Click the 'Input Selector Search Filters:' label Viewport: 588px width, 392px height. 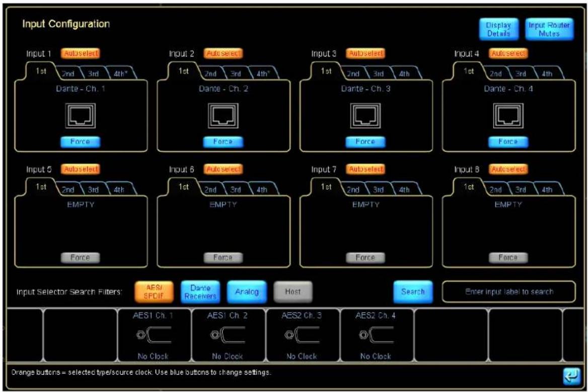(69, 292)
